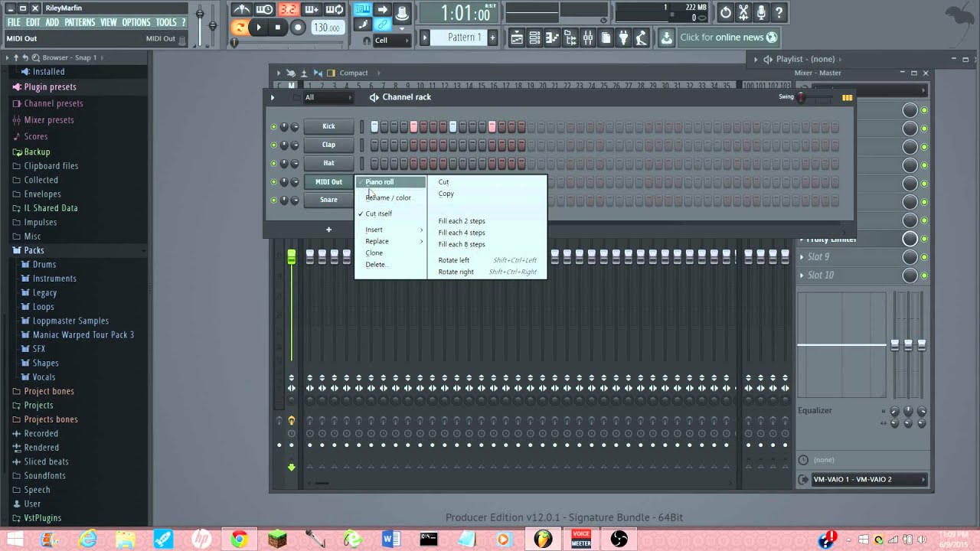Toggle the blue link/multilink controllers icon
Viewport: 980px width, 551px height.
coord(382,24)
